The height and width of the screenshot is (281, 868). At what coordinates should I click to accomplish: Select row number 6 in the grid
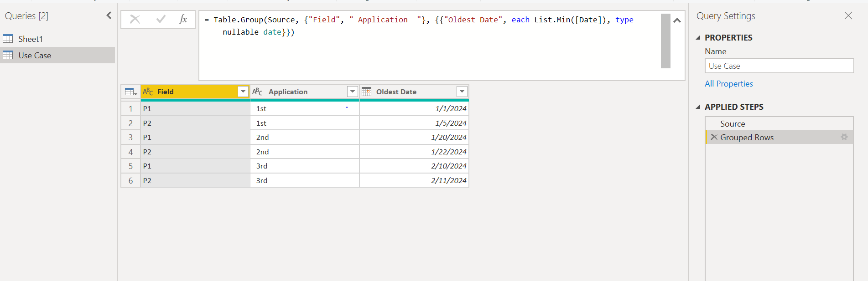(131, 180)
